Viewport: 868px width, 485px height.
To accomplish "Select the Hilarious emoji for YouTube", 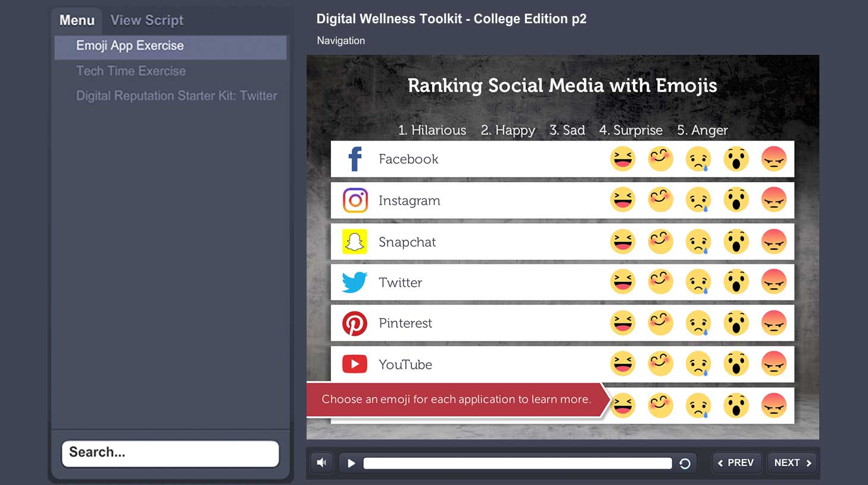I will (x=623, y=364).
